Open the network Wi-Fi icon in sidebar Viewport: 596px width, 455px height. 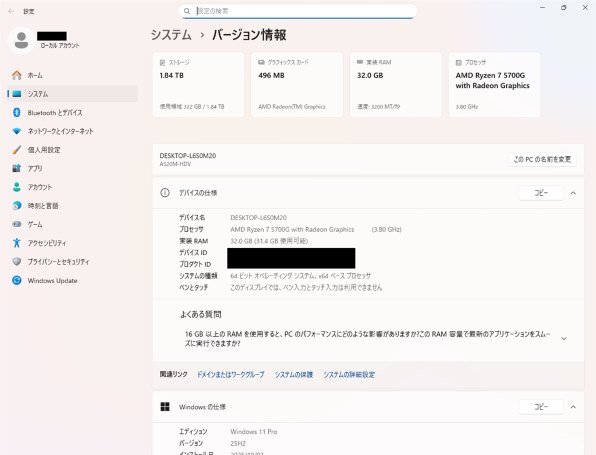click(x=17, y=131)
